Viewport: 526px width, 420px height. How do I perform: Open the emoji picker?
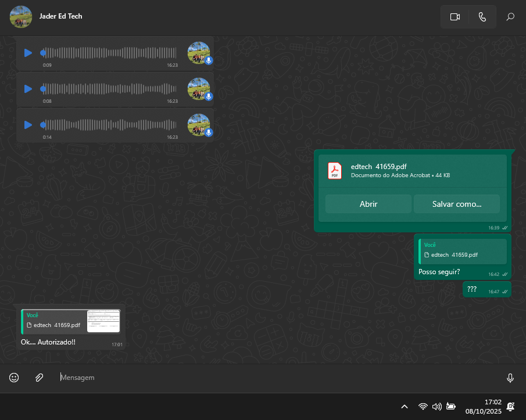tap(14, 378)
